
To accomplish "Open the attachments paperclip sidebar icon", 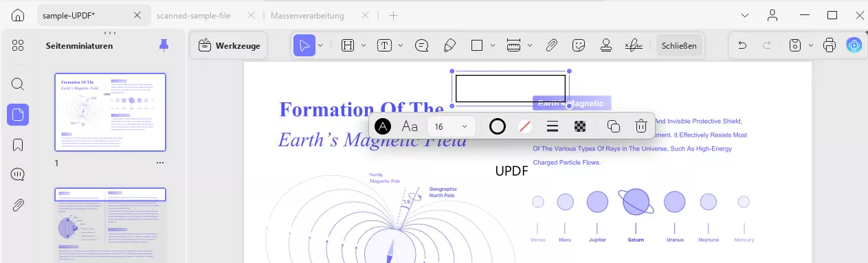I will 18,205.
